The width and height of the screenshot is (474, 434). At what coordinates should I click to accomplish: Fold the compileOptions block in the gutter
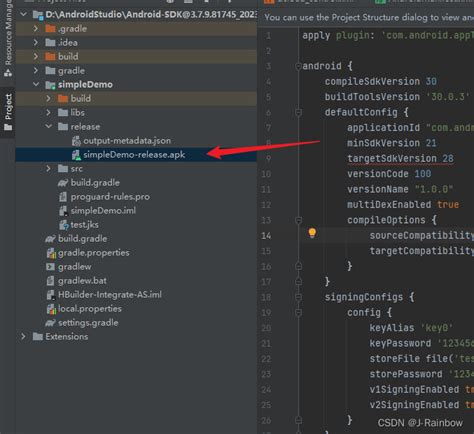click(298, 220)
